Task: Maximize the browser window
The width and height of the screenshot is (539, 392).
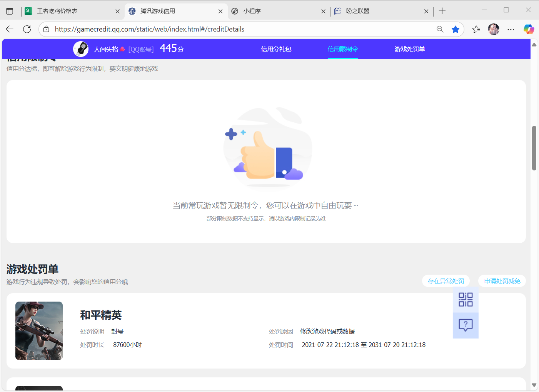Action: pyautogui.click(x=506, y=10)
